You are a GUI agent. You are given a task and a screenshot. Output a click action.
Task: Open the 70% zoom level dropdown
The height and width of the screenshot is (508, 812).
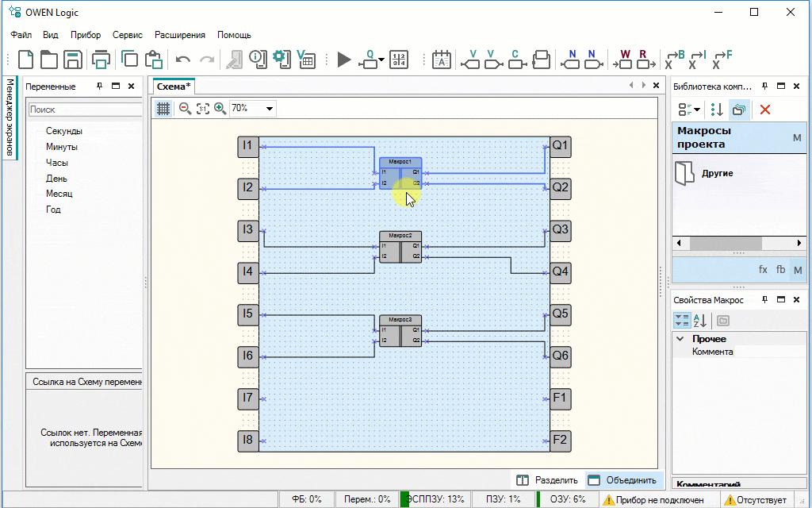tap(270, 109)
